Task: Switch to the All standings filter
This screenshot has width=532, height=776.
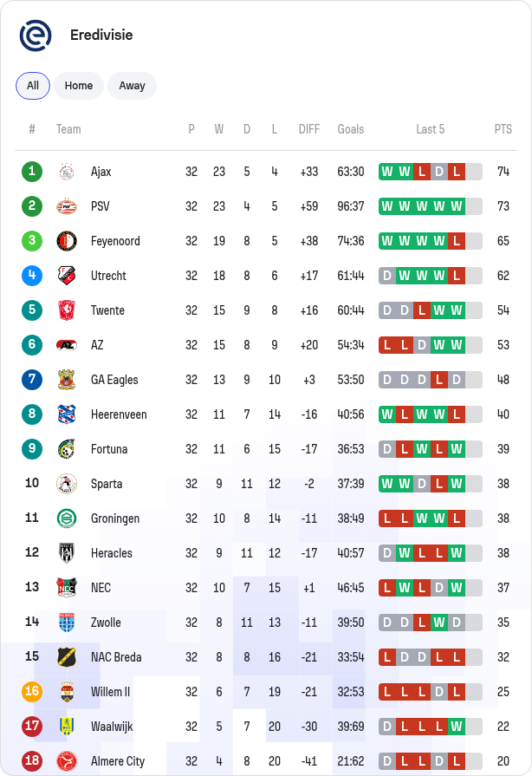Action: click(x=33, y=86)
